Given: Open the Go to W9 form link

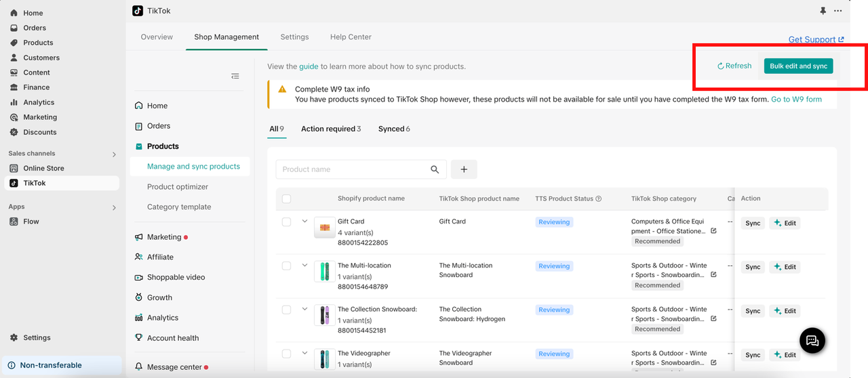Looking at the screenshot, I should [796, 99].
